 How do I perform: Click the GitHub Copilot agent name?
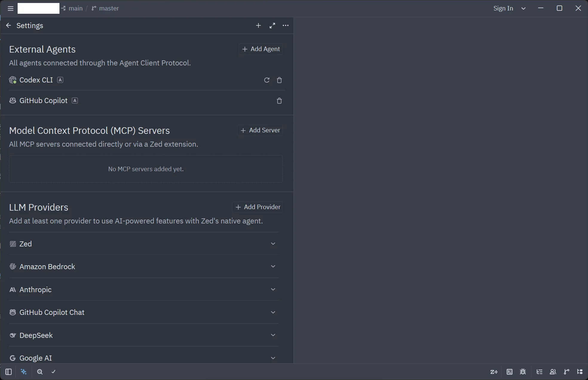(x=44, y=101)
